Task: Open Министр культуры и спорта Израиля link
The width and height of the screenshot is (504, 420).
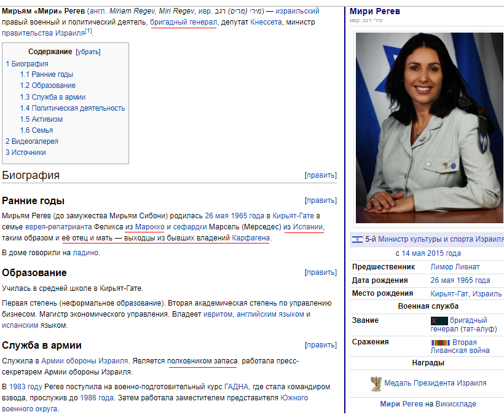Action: (441, 239)
